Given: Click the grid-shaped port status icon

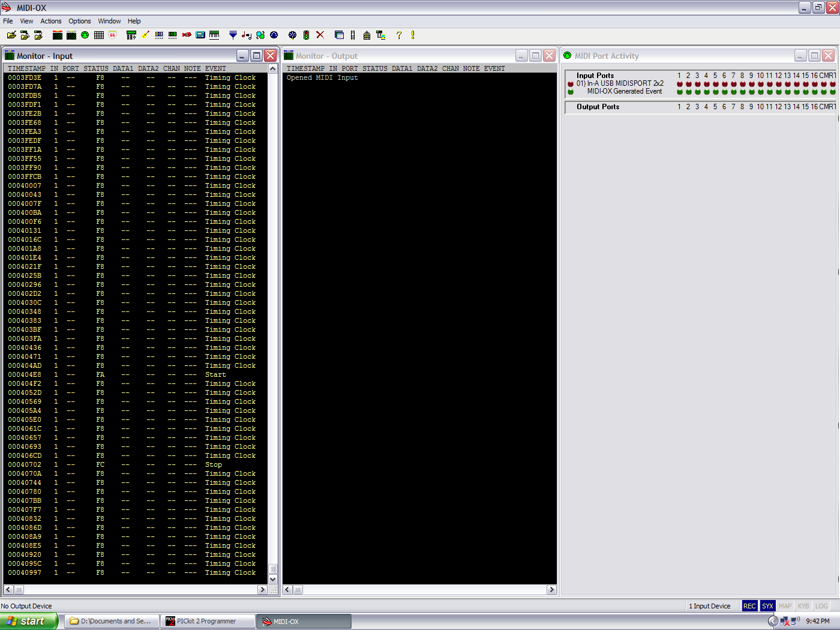Looking at the screenshot, I should [99, 35].
